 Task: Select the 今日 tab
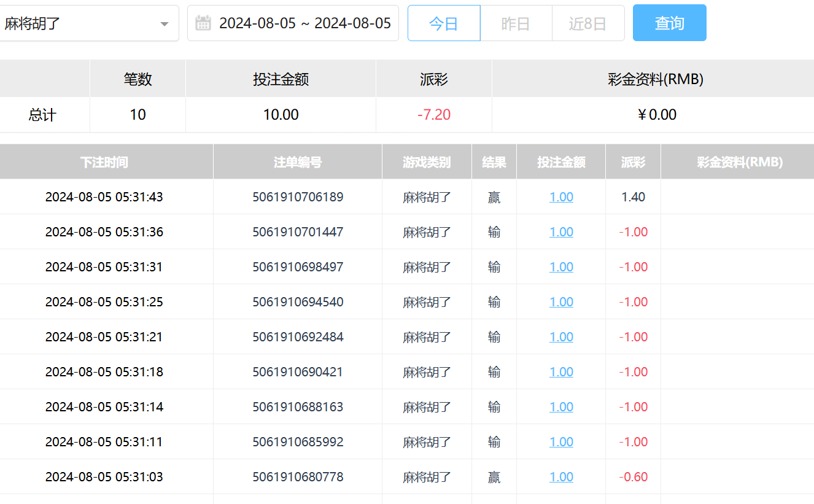pyautogui.click(x=443, y=23)
